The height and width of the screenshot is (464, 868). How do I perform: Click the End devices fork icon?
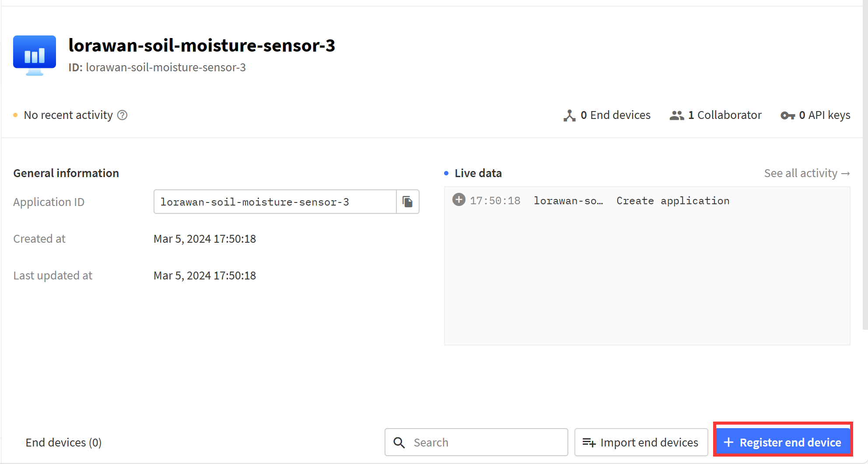[569, 115]
